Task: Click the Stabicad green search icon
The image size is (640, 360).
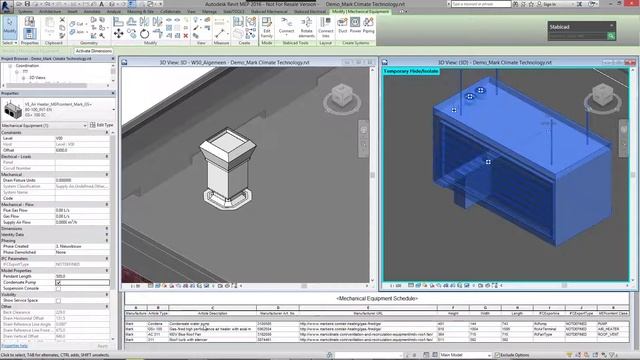Action: tap(611, 36)
